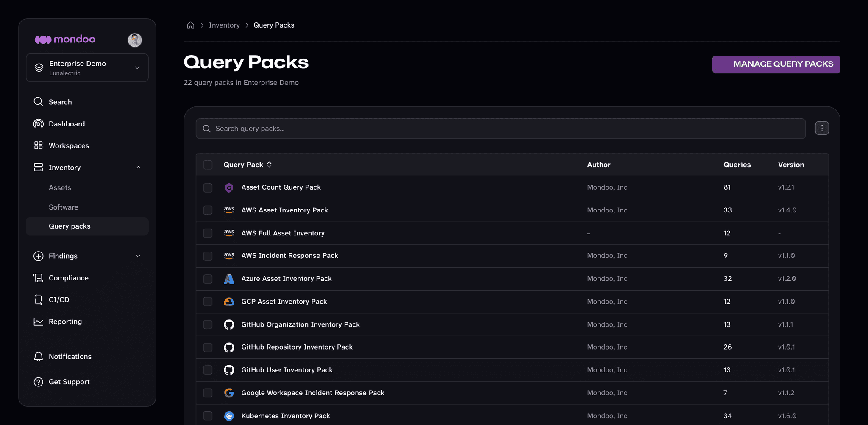Open the Workspaces menu item
The width and height of the screenshot is (868, 425).
click(69, 146)
